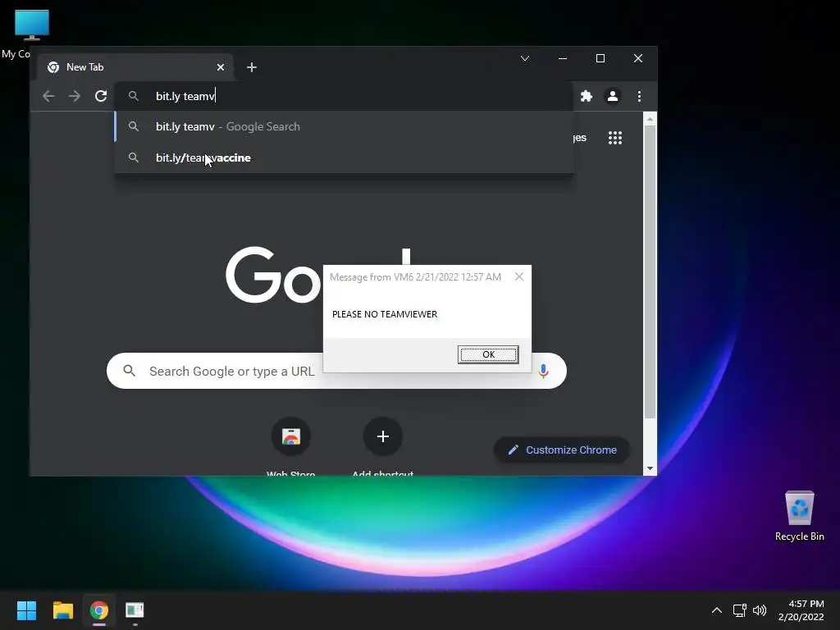Minimize the Chrome window
The image size is (840, 630).
pyautogui.click(x=563, y=58)
